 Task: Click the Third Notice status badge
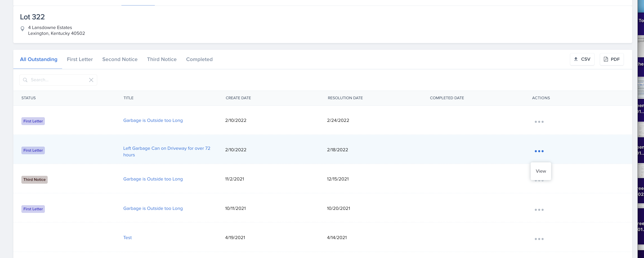coord(34,180)
